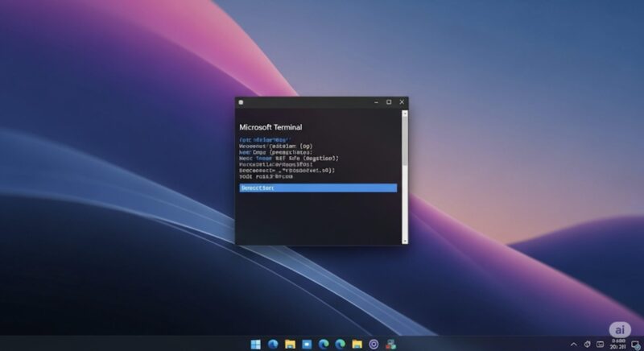Click the terminal's vertical scrollbar thumb
This screenshot has height=351, width=644.
click(x=405, y=140)
